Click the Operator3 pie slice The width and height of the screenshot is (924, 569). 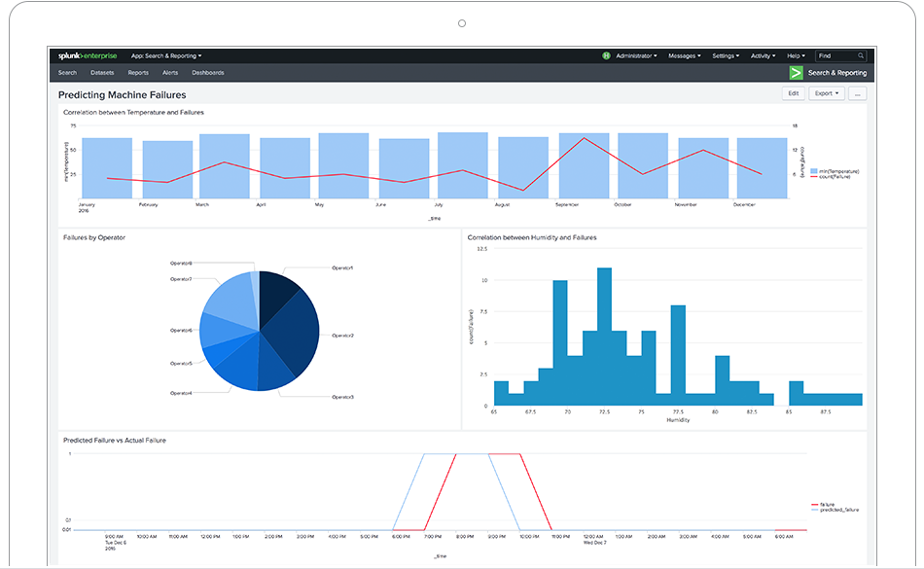[x=274, y=368]
